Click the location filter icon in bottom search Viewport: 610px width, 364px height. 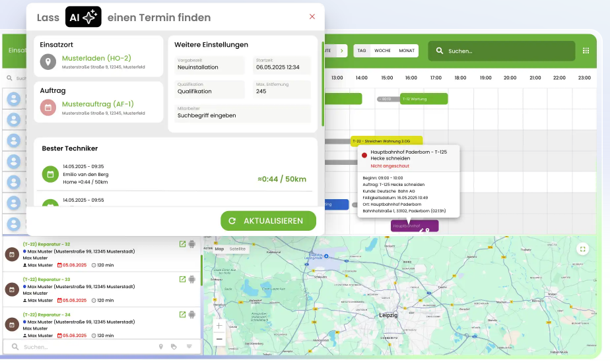(160, 346)
